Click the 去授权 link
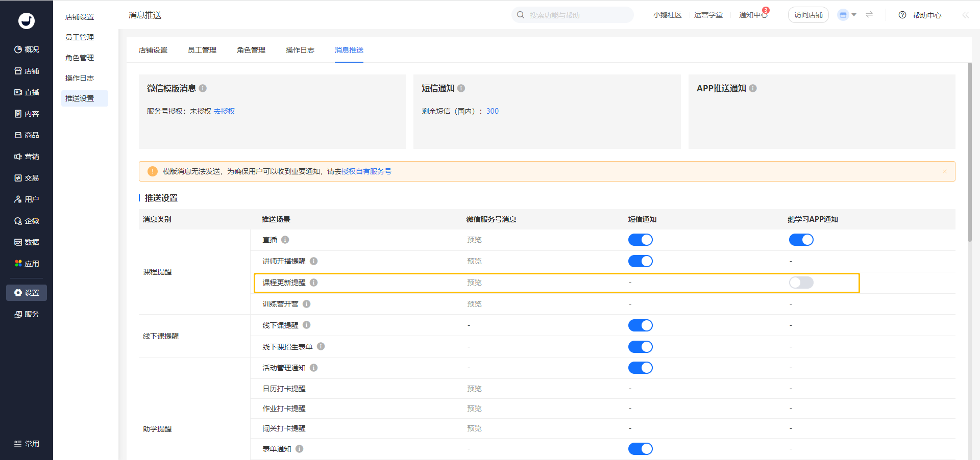The image size is (980, 460). click(x=224, y=111)
